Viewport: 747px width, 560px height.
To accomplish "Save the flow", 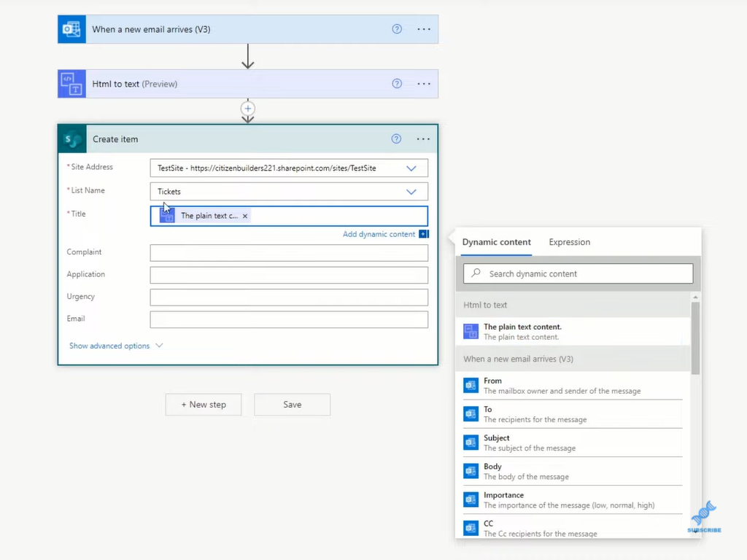I will (x=292, y=404).
